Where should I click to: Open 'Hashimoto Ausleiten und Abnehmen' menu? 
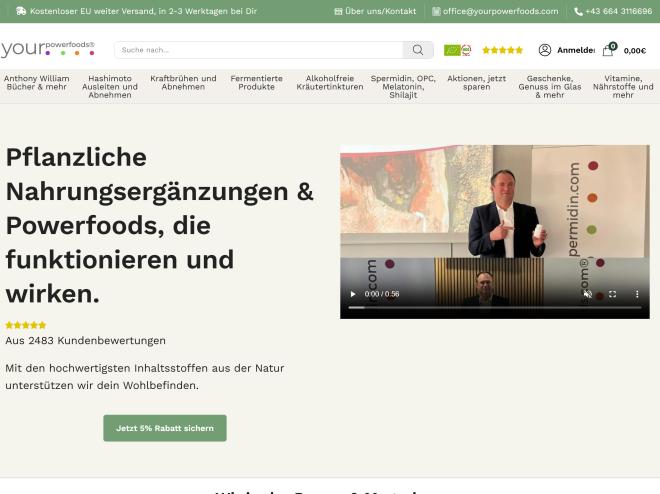click(x=110, y=87)
